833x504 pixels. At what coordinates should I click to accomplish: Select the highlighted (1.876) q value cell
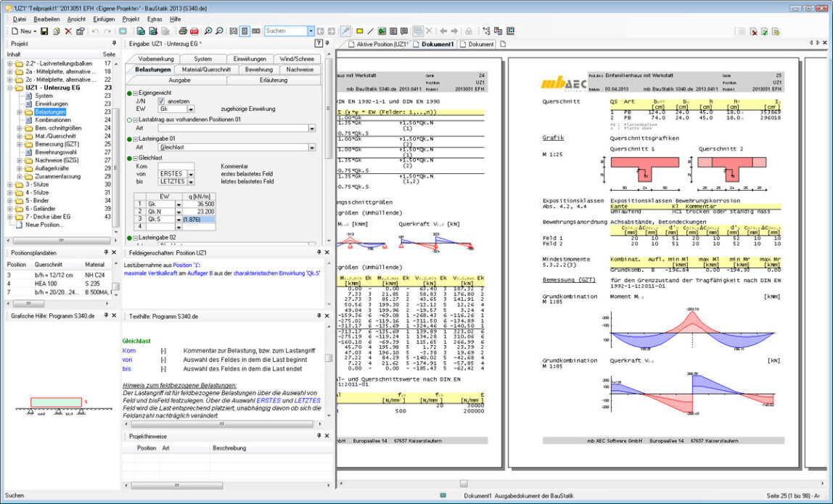[x=198, y=219]
